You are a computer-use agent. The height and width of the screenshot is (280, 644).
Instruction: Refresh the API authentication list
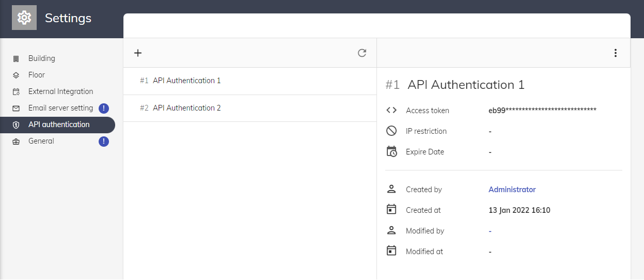click(362, 53)
